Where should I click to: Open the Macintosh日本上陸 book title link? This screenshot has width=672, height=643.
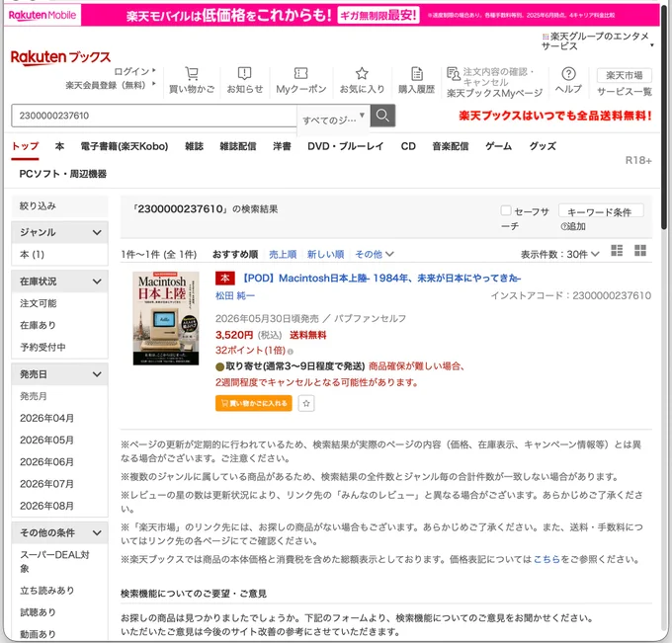coord(381,278)
